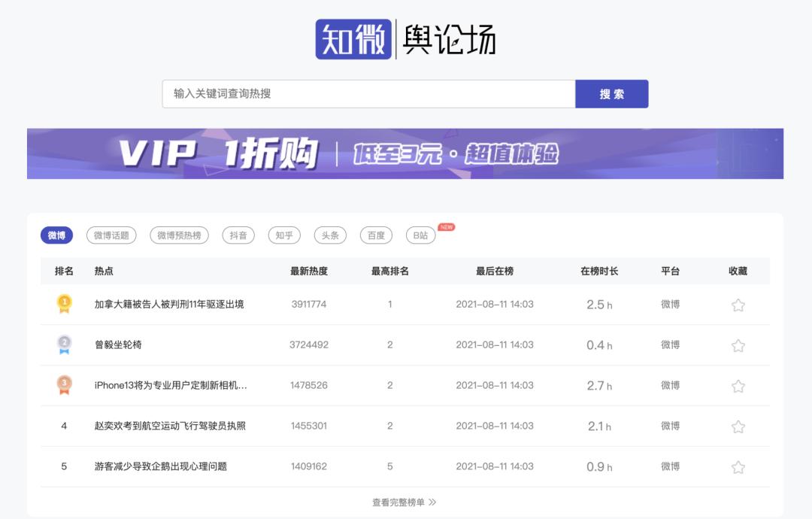
Task: Toggle the favorite star for 赵奕欢 row
Action: [x=738, y=425]
